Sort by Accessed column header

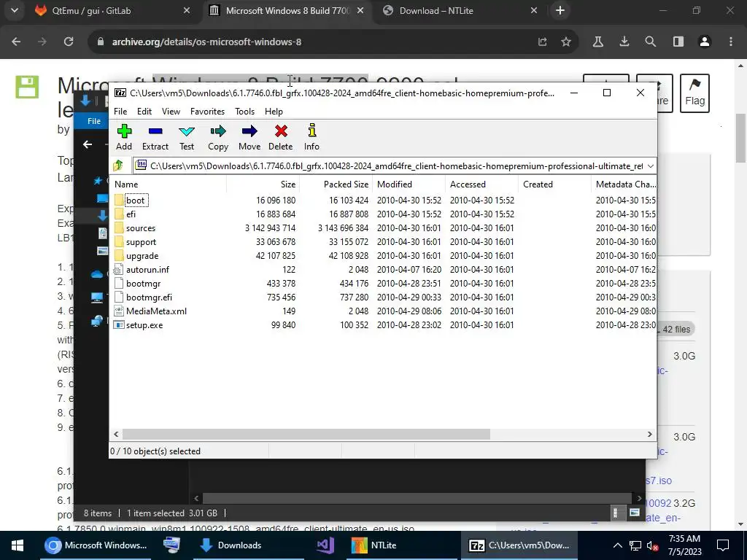[x=481, y=184]
